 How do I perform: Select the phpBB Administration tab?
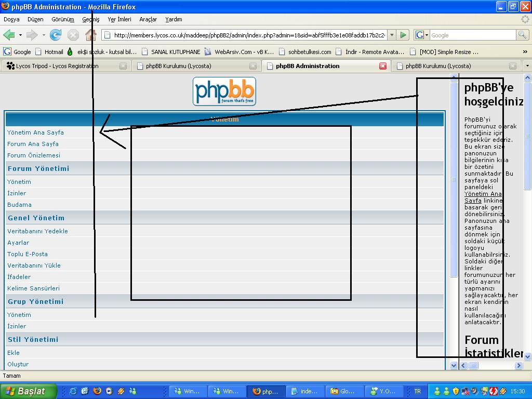click(326, 66)
